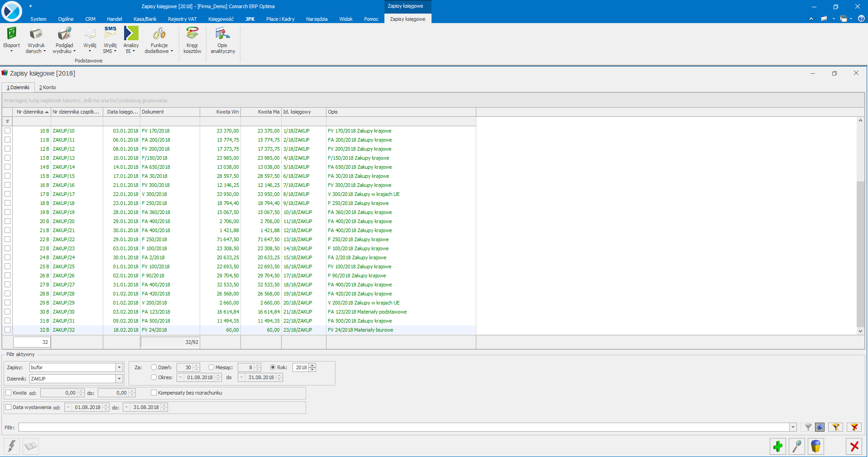Screen dimensions: 868x457
Task: Clear the filter with crossed funnel icon
Action: [854, 427]
